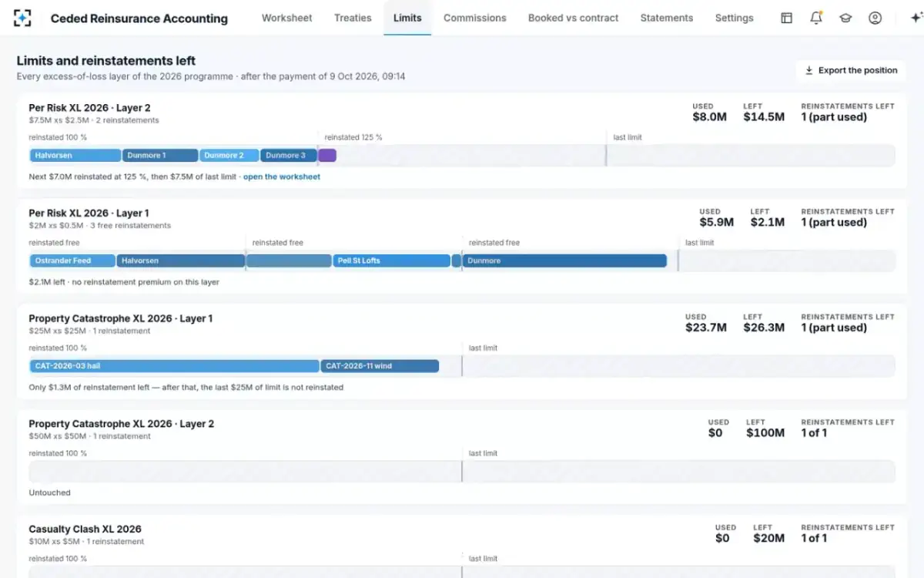Image resolution: width=924 pixels, height=578 pixels.
Task: Click the Per Risk XL 2026 · Layer 1 title
Action: [89, 213]
